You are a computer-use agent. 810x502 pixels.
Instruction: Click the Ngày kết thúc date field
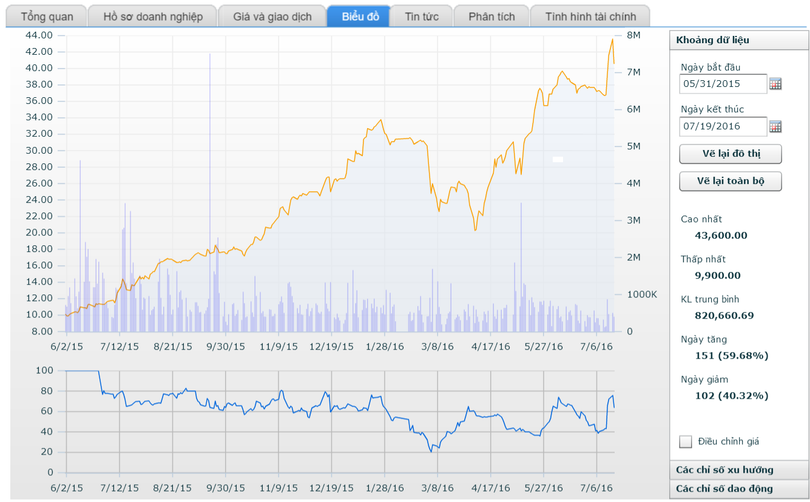click(723, 126)
